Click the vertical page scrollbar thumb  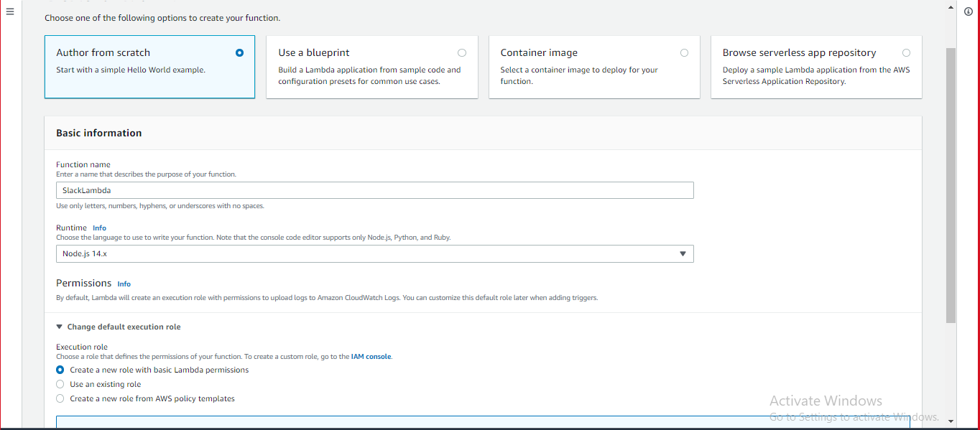click(951, 185)
